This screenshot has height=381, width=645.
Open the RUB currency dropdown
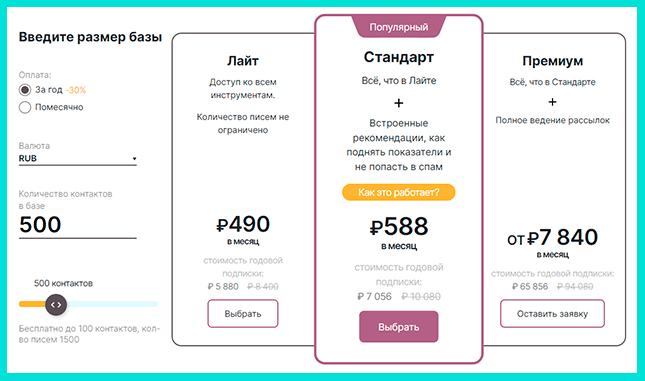click(x=77, y=158)
